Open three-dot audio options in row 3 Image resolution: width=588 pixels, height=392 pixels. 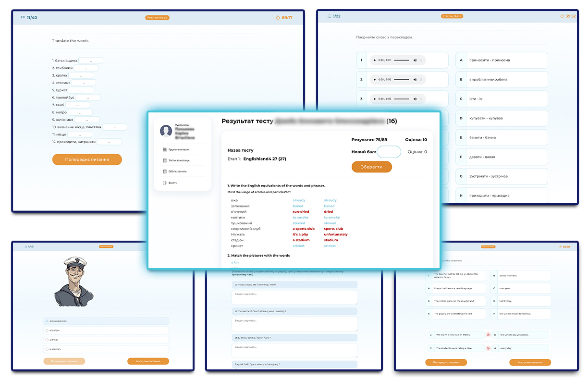pyautogui.click(x=421, y=99)
